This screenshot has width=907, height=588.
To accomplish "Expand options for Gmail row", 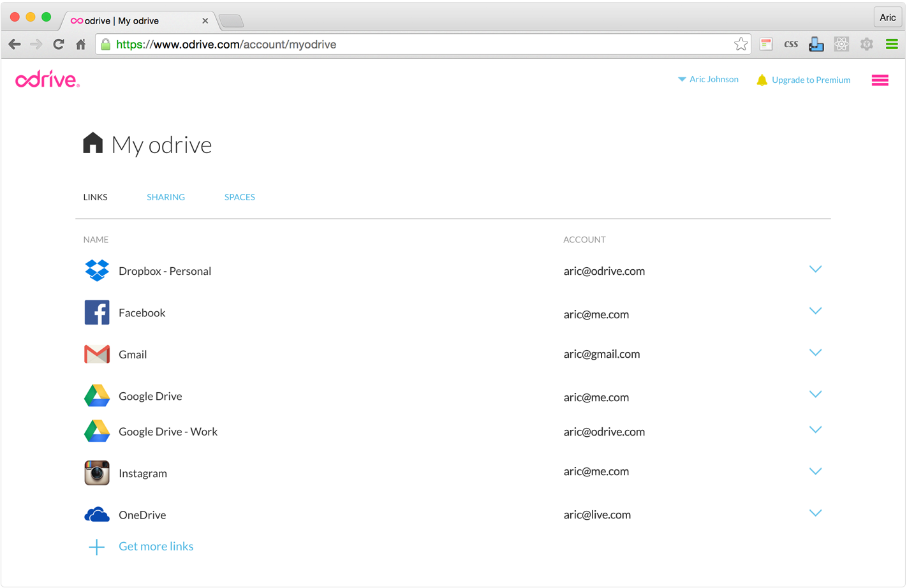I will 815,353.
